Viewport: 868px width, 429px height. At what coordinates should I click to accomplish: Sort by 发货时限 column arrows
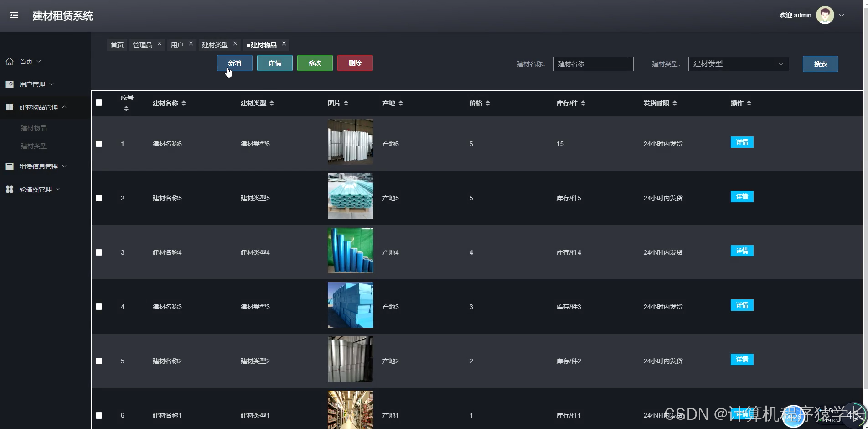click(x=675, y=103)
